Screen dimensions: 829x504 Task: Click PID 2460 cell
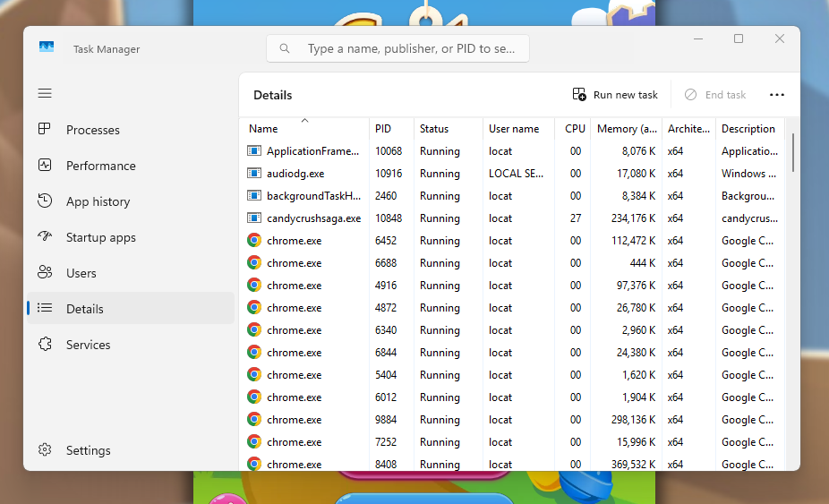(386, 196)
